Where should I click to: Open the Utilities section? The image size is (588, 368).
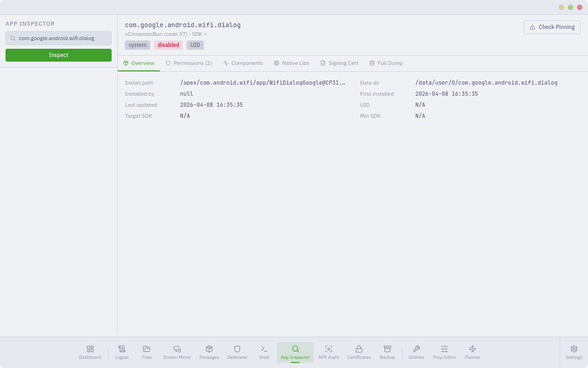tap(416, 352)
